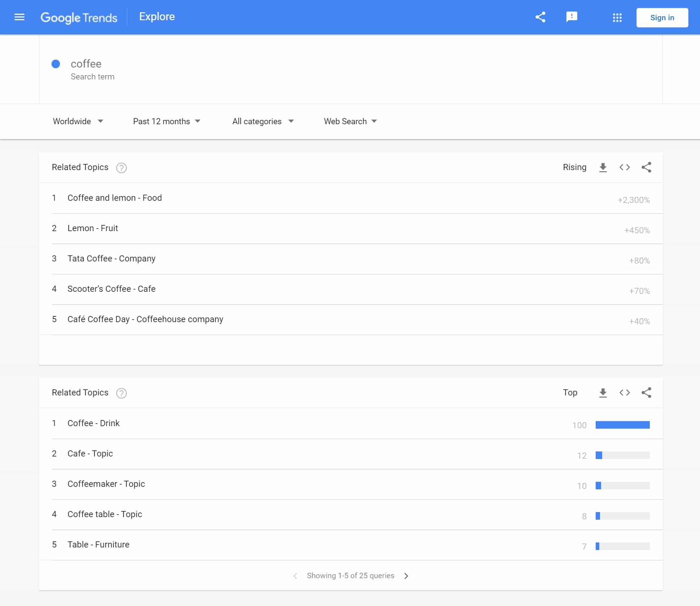Image resolution: width=700 pixels, height=606 pixels.
Task: Click the 'Search term' label under coffee
Action: [x=92, y=77]
